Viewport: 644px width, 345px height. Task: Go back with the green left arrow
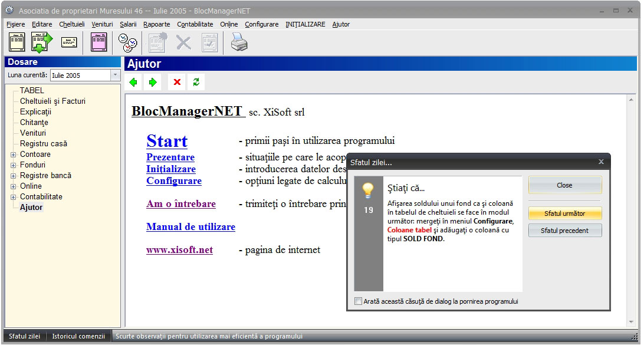click(133, 82)
